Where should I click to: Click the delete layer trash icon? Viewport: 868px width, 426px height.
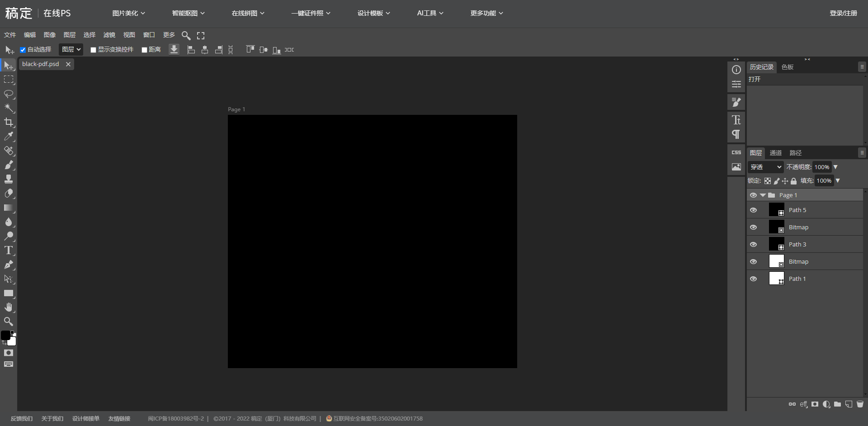(860, 404)
